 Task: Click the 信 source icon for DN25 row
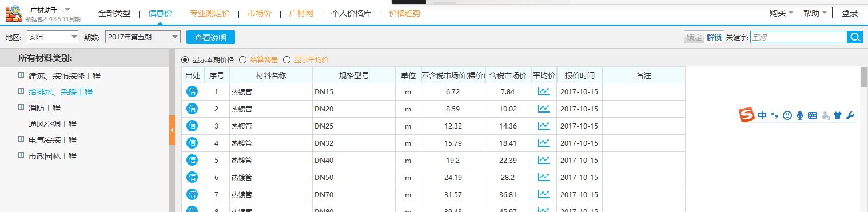coord(192,126)
